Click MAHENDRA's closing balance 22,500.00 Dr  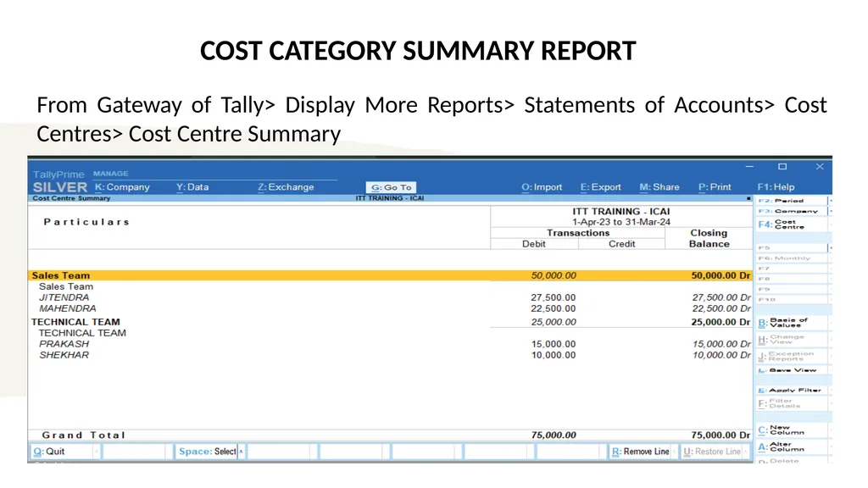[721, 308]
